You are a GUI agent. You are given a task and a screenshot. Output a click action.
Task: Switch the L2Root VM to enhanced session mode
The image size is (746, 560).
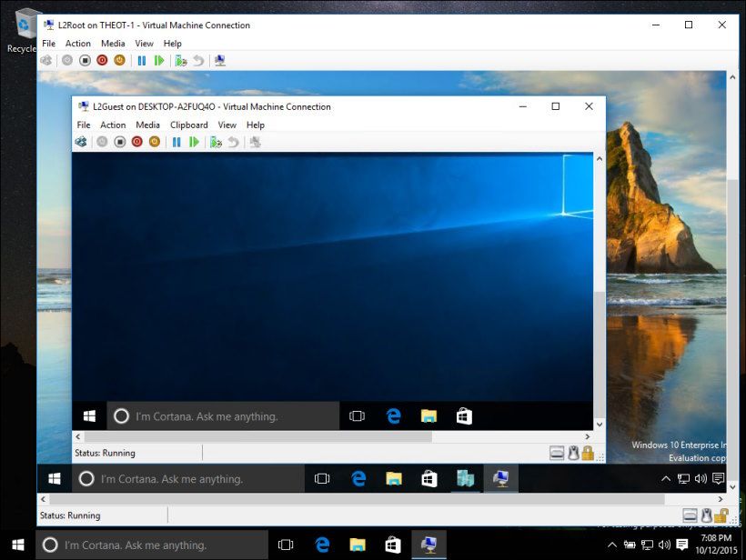tap(220, 60)
